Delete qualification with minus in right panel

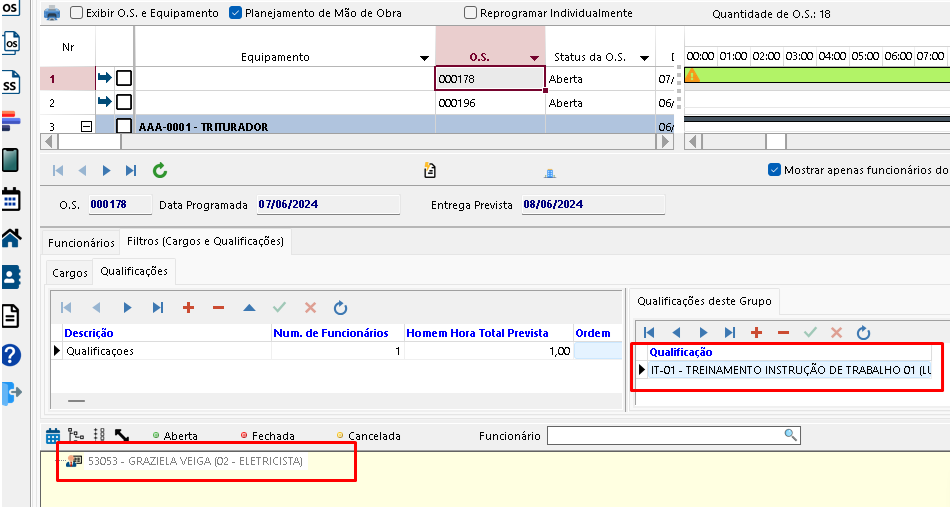(783, 332)
